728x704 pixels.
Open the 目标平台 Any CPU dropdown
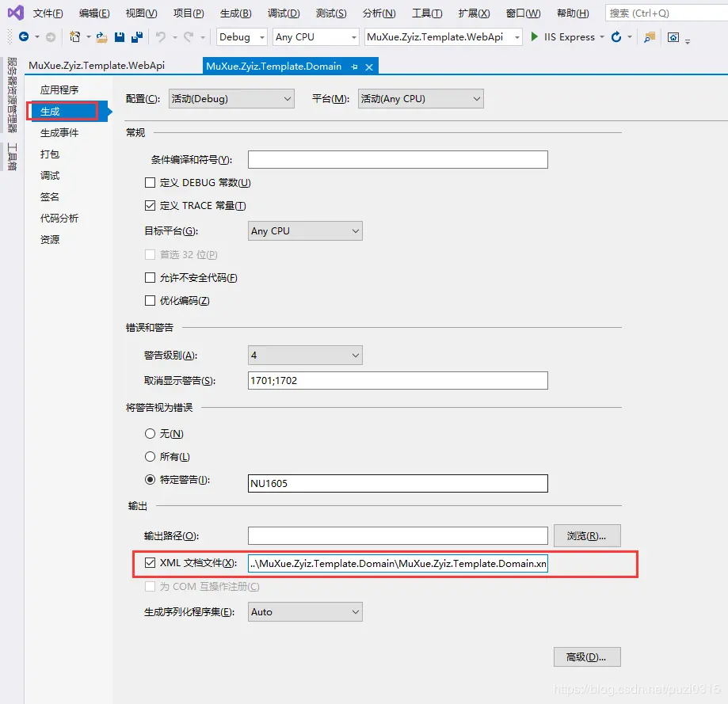coord(305,231)
